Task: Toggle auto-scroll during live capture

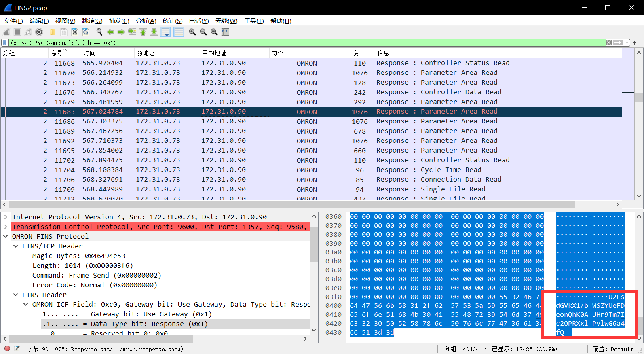Action: (165, 32)
